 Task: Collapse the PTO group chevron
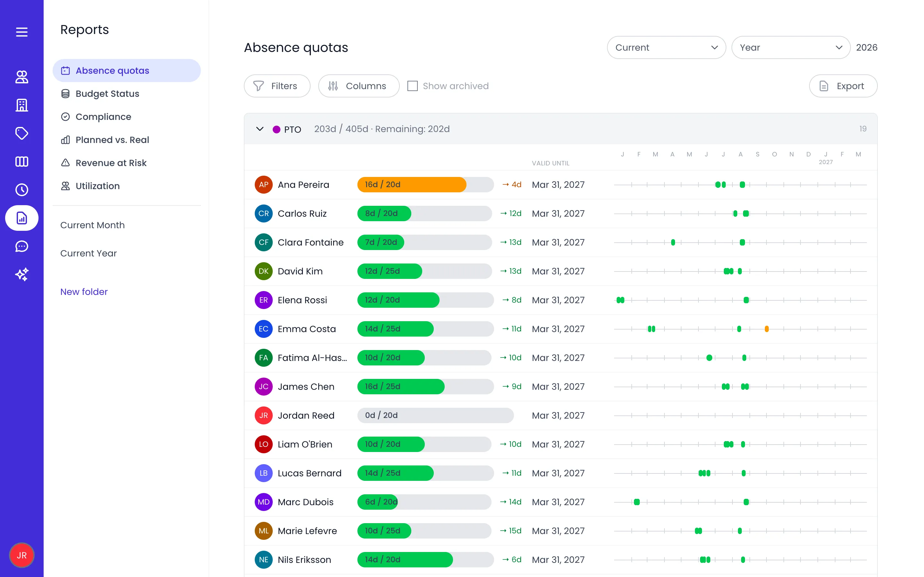tap(260, 129)
